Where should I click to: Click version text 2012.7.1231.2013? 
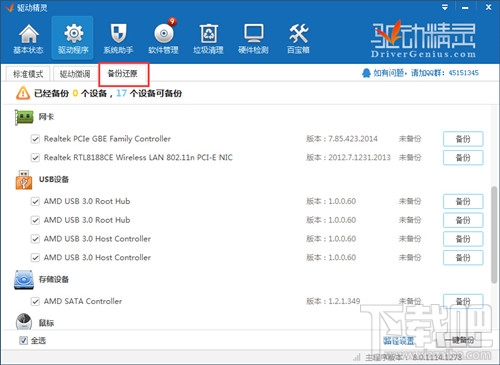pyautogui.click(x=359, y=158)
